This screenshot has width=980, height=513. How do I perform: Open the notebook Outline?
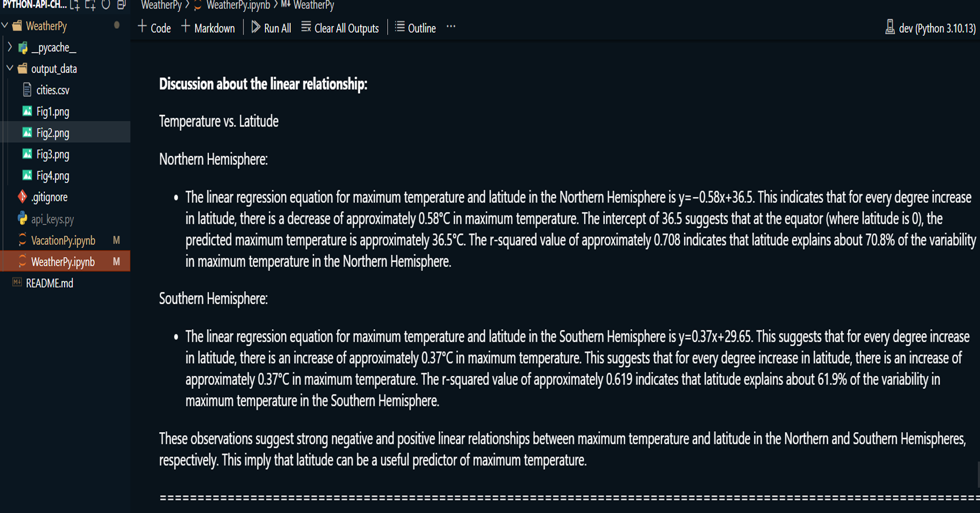point(415,28)
